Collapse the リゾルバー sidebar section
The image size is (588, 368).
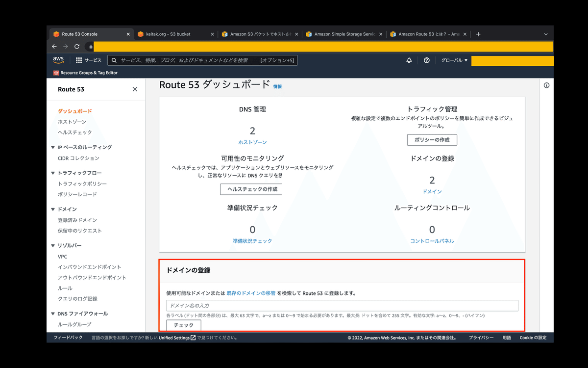(53, 246)
